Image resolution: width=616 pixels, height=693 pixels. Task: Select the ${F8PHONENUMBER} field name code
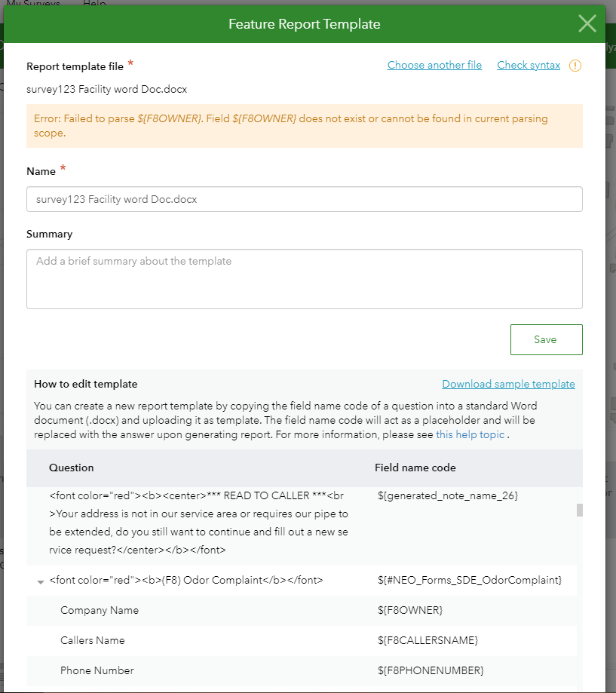[430, 670]
